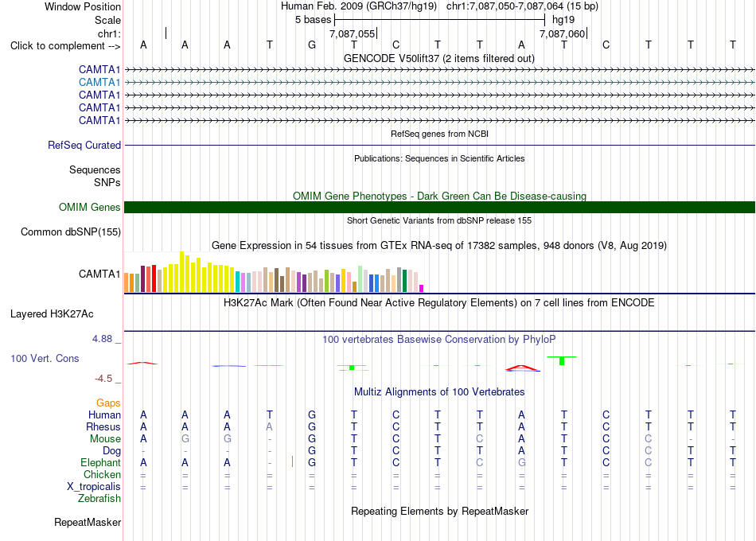Click 'Click to complement -->' to flip bases
This screenshot has width=756, height=541.
pos(65,46)
